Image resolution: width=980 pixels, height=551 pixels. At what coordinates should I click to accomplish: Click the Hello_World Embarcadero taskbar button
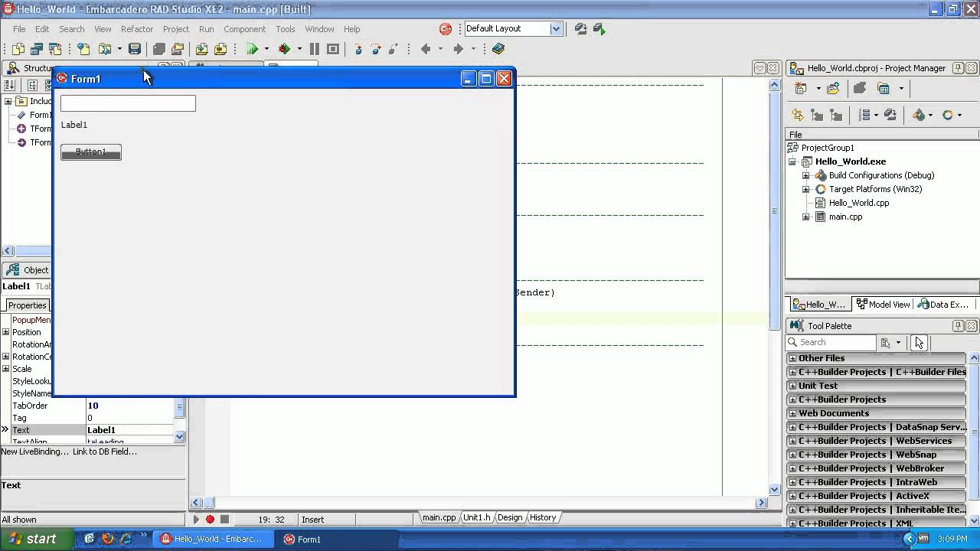(x=214, y=539)
